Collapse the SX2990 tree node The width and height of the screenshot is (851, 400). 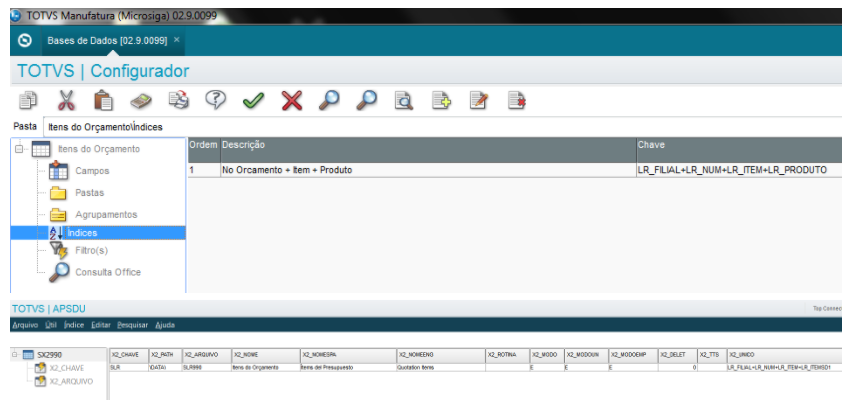pos(15,355)
